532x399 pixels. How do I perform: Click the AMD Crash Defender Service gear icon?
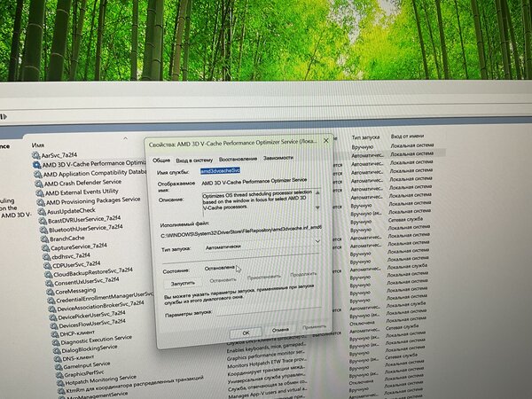tap(39, 184)
